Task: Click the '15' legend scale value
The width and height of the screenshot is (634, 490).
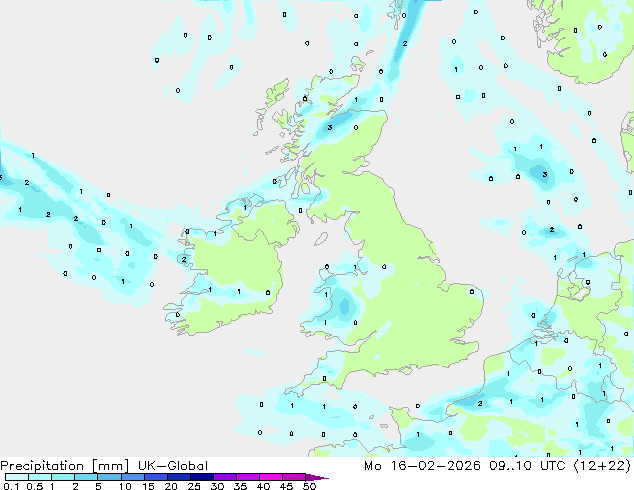Action: 148,486
